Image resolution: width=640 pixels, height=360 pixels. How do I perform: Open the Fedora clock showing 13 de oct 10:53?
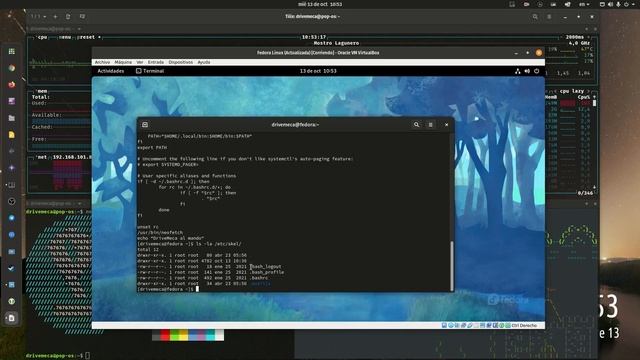318,71
